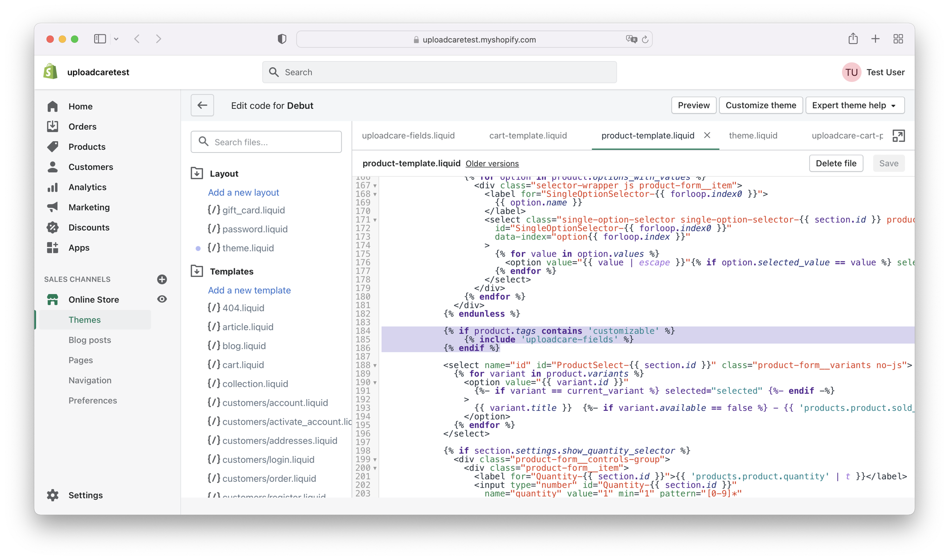Collapse the Layout folder section
This screenshot has width=949, height=560.
(197, 173)
